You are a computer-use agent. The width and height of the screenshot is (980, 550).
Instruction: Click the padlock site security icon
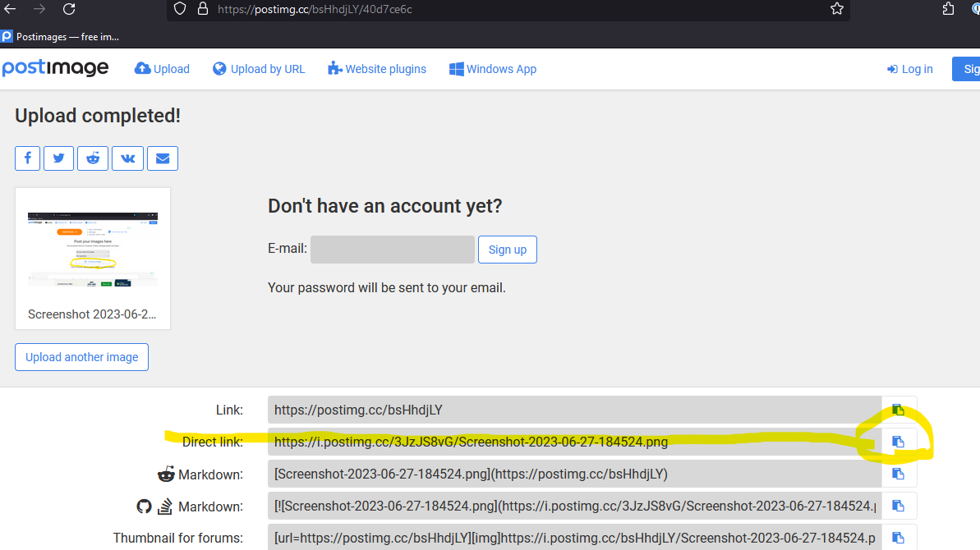pyautogui.click(x=203, y=9)
